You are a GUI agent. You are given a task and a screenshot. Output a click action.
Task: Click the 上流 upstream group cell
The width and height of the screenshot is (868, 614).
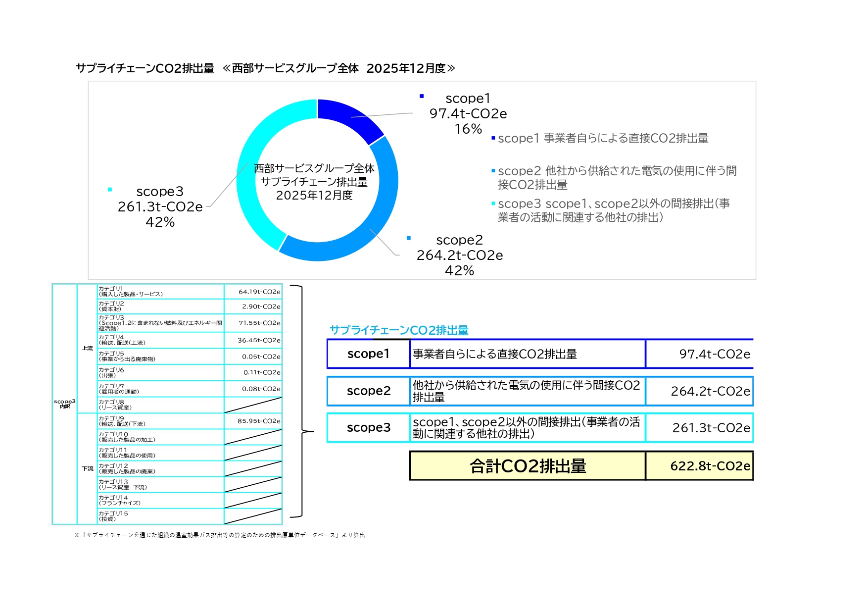point(87,349)
